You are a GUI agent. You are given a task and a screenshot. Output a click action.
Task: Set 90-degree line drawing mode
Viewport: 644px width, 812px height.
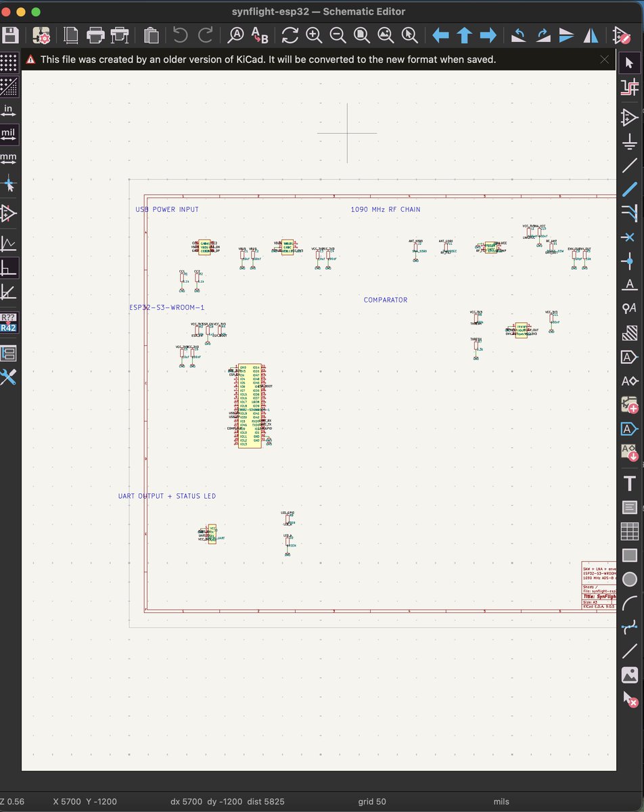point(8,268)
